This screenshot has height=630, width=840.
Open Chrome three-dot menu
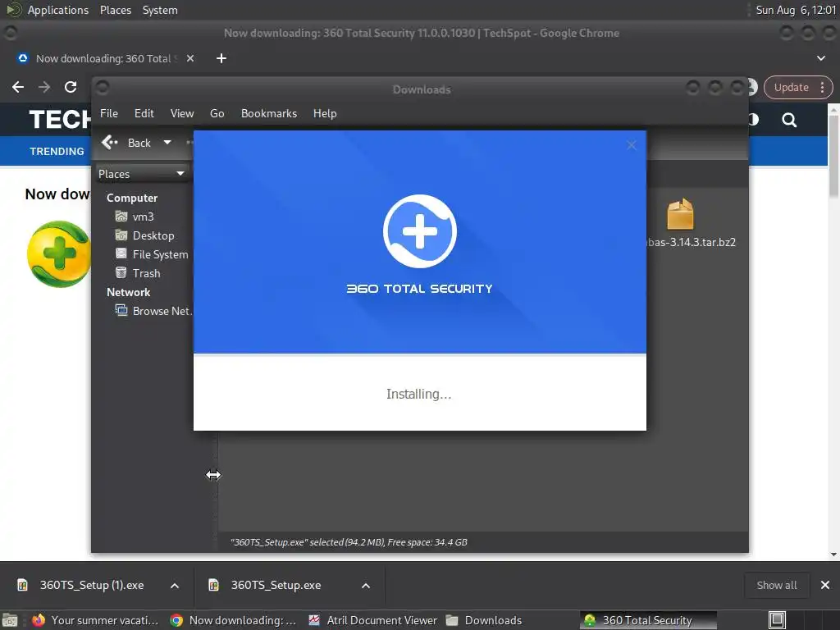pos(822,87)
